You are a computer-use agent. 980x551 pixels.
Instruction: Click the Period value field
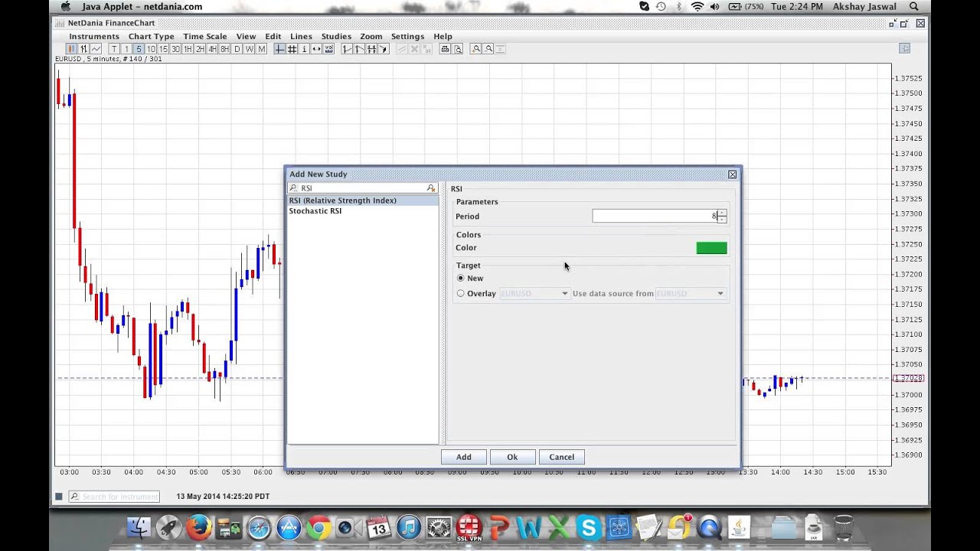tap(654, 217)
